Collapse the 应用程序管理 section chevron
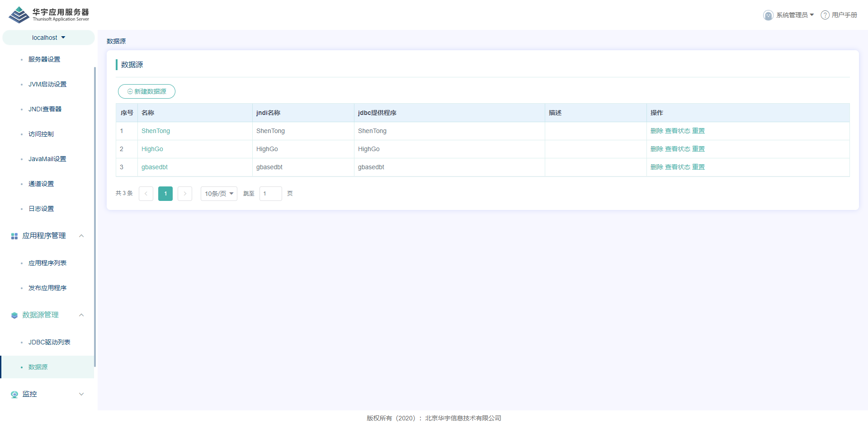Image resolution: width=868 pixels, height=424 pixels. [x=81, y=236]
